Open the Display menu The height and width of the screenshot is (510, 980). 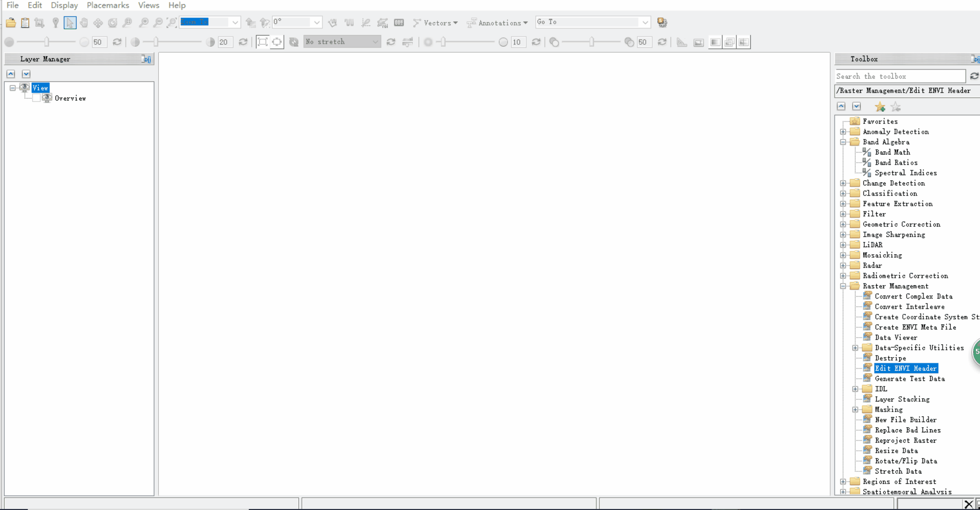[x=64, y=5]
